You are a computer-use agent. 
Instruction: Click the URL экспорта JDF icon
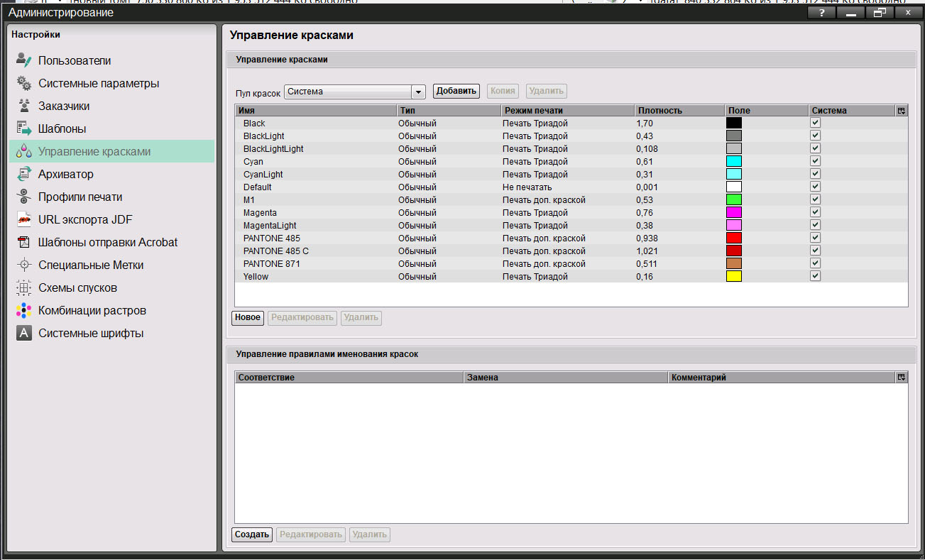coord(24,219)
